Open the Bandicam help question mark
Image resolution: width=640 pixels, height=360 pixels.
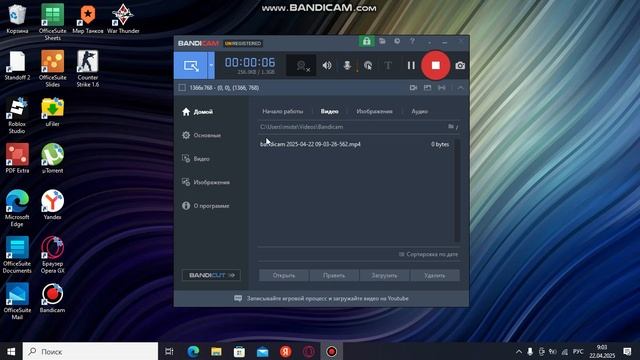(x=412, y=41)
